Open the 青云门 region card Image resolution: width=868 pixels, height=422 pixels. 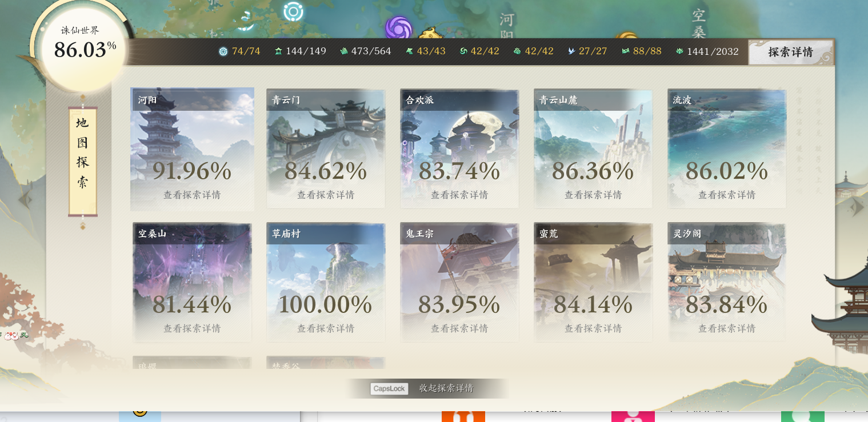pos(326,149)
